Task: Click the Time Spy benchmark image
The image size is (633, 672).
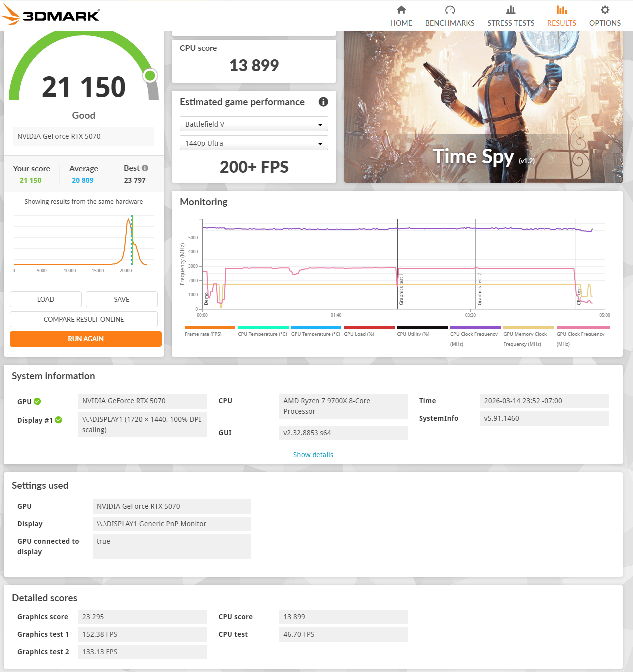Action: (x=483, y=107)
